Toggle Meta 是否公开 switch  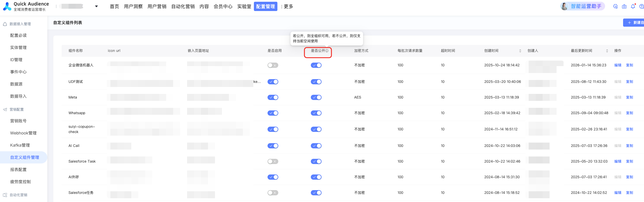316,97
